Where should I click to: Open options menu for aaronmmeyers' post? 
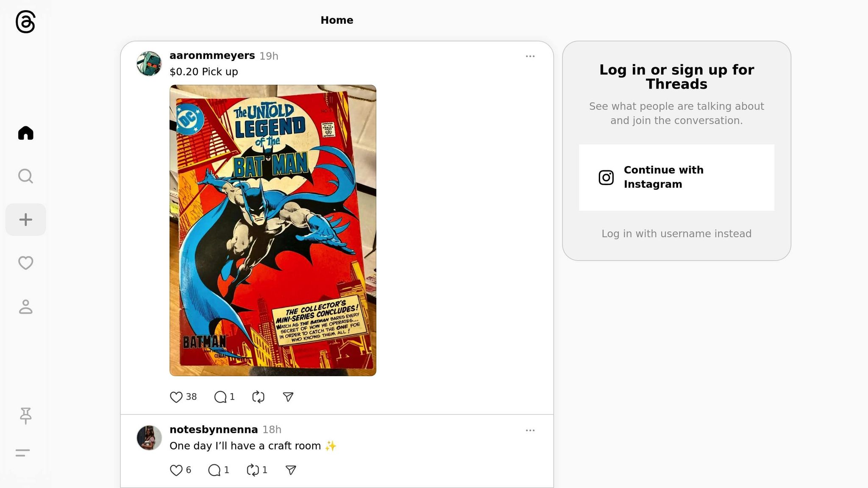[x=530, y=56]
